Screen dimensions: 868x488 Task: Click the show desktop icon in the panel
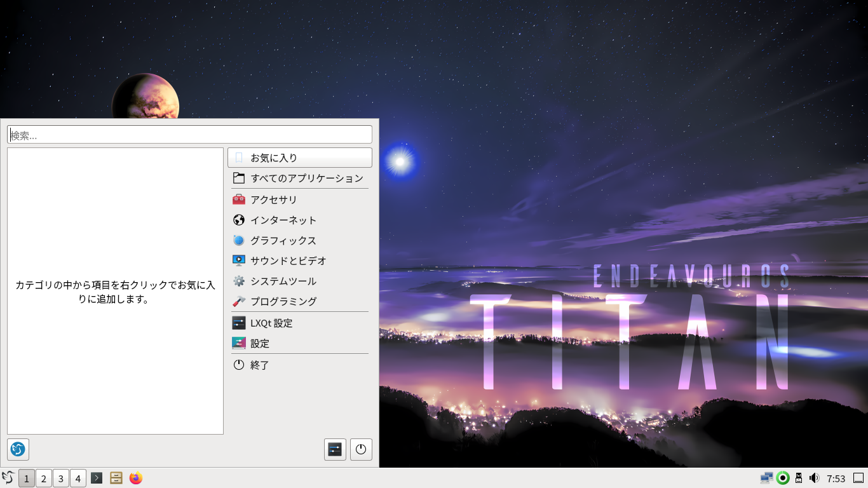pyautogui.click(x=858, y=478)
